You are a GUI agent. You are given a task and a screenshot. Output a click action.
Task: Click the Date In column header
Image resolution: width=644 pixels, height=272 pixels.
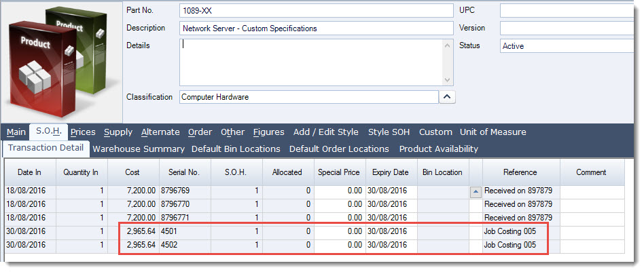29,172
